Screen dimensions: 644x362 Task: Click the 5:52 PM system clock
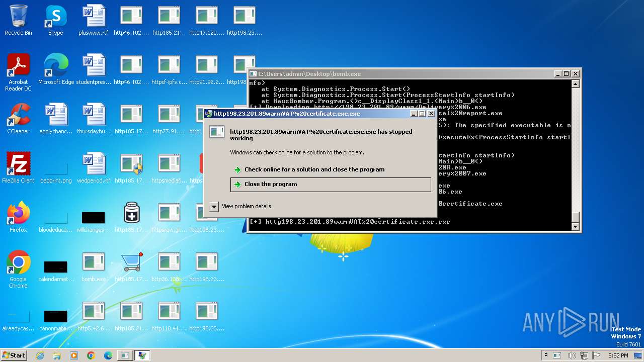coord(618,355)
